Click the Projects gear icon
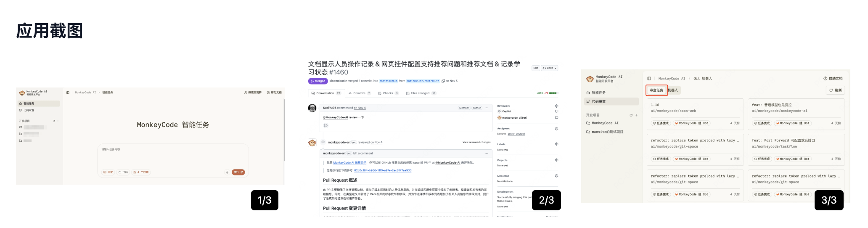This screenshot has height=228, width=868. (x=556, y=160)
